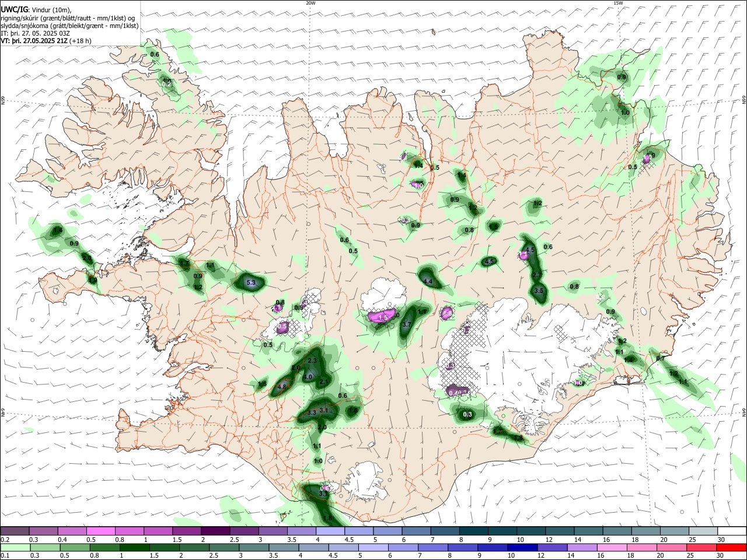The image size is (747, 560).
Task: Click the 15W longitude label
Action: coord(618,3)
